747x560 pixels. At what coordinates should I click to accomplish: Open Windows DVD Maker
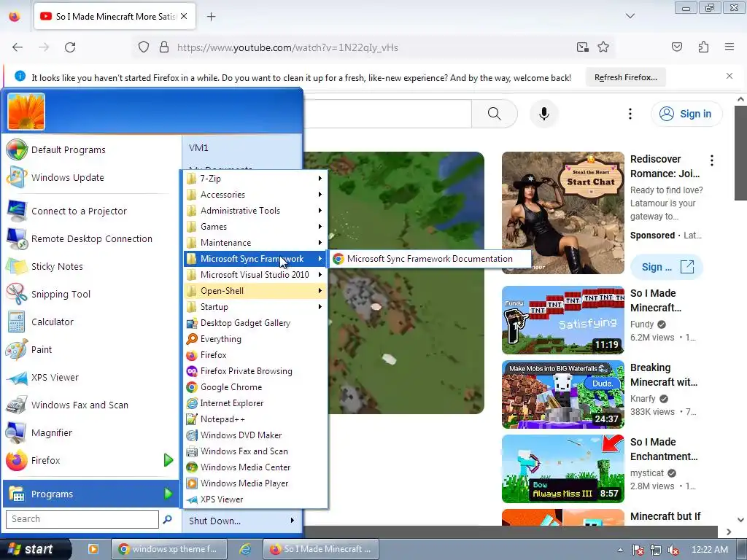tap(255, 435)
